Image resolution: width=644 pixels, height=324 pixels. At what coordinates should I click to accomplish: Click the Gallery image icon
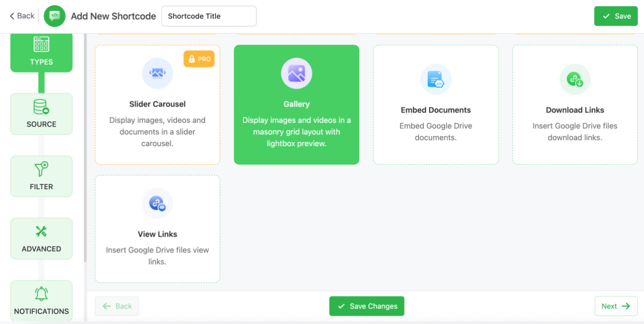(x=297, y=74)
